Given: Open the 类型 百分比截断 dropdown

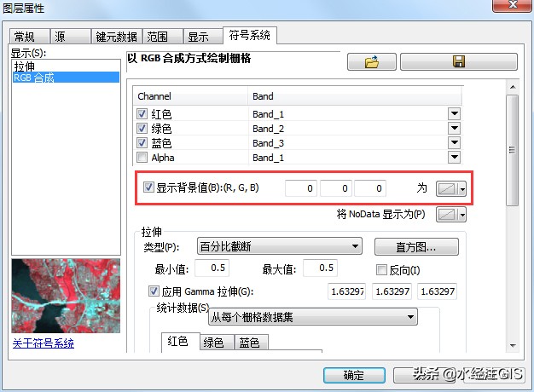Looking at the screenshot, I should click(x=280, y=246).
